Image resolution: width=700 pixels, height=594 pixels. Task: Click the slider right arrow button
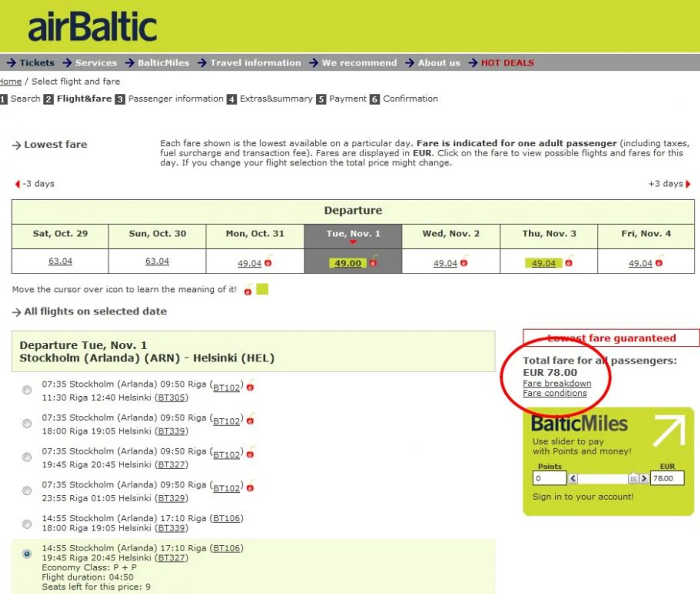click(644, 479)
